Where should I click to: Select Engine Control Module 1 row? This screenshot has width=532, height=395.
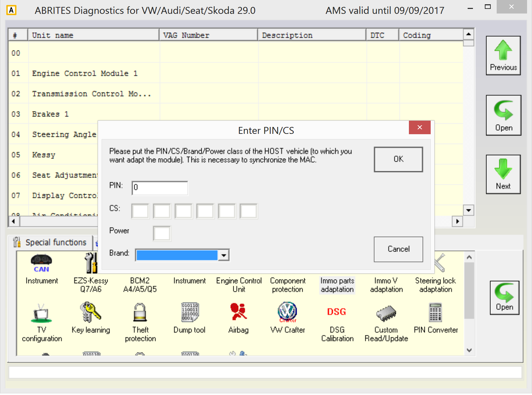click(236, 73)
